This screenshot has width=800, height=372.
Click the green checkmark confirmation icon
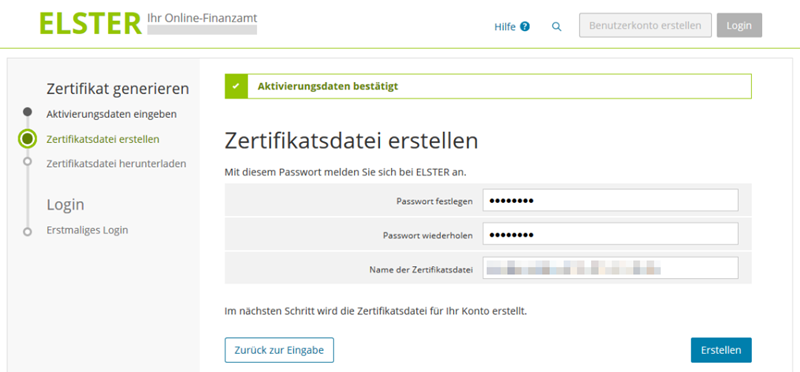coord(236,86)
